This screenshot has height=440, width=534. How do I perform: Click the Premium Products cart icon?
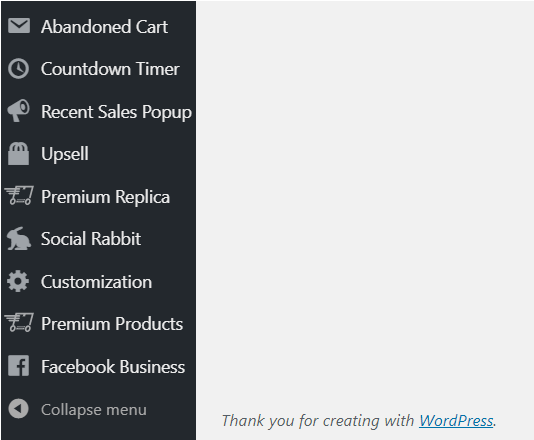point(19,322)
